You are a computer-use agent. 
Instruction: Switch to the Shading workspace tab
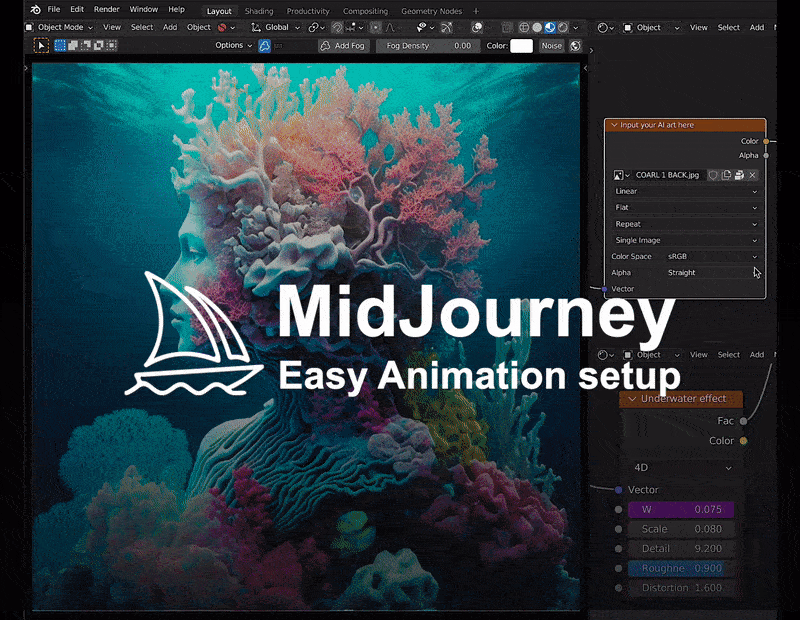click(x=259, y=11)
